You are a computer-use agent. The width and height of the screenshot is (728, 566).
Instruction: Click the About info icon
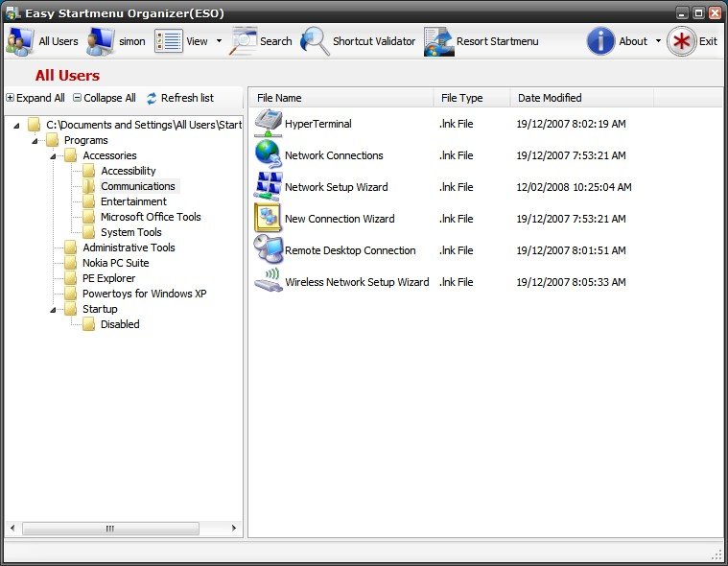(x=600, y=41)
